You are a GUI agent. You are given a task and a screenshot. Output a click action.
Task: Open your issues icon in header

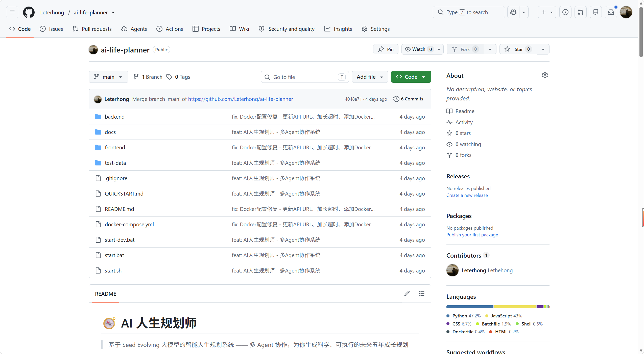pos(565,12)
